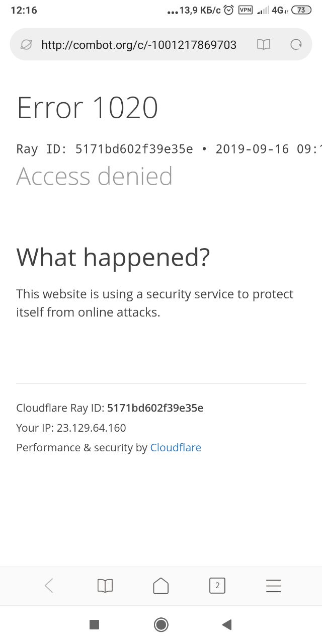Tap the Error 1020 heading
Image resolution: width=322 pixels, height=644 pixels.
[88, 107]
